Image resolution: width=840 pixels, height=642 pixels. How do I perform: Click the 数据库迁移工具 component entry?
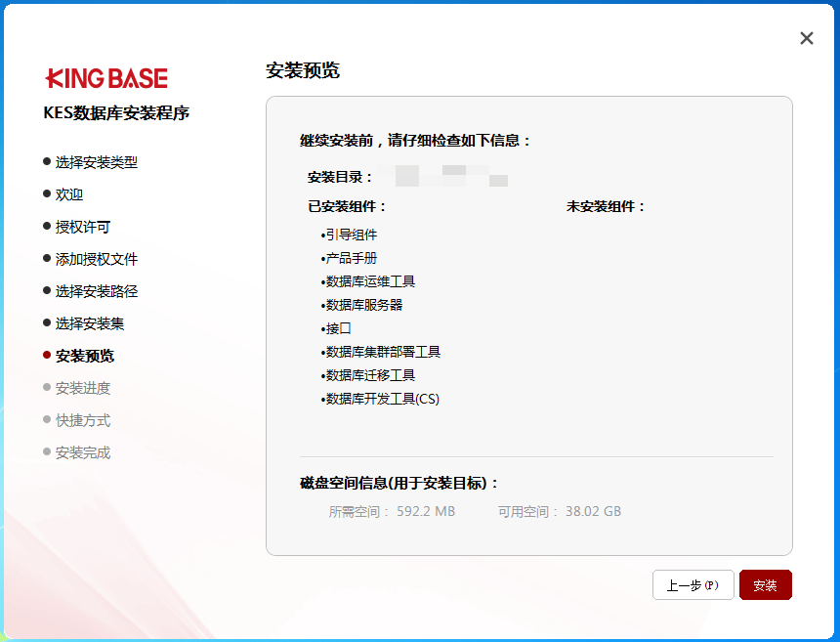pos(368,375)
